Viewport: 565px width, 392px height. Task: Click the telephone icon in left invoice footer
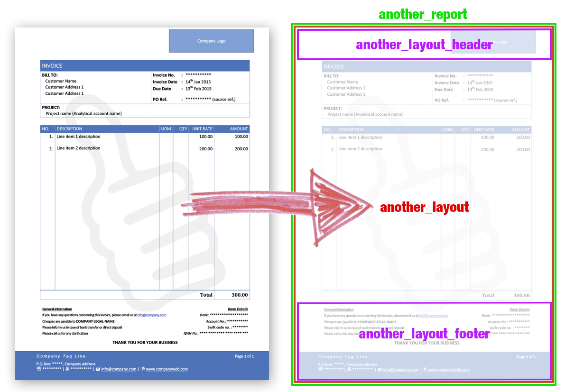tap(39, 369)
